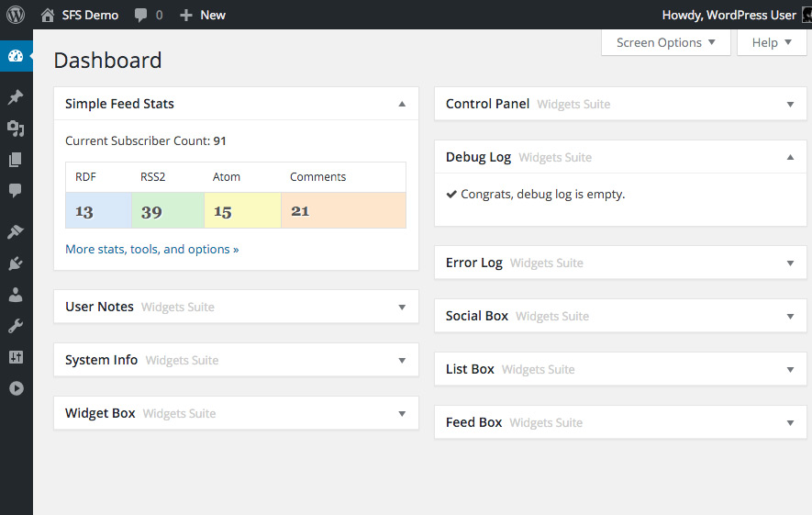Expand the Feed Box widget
This screenshot has width=812, height=515.
(x=790, y=423)
